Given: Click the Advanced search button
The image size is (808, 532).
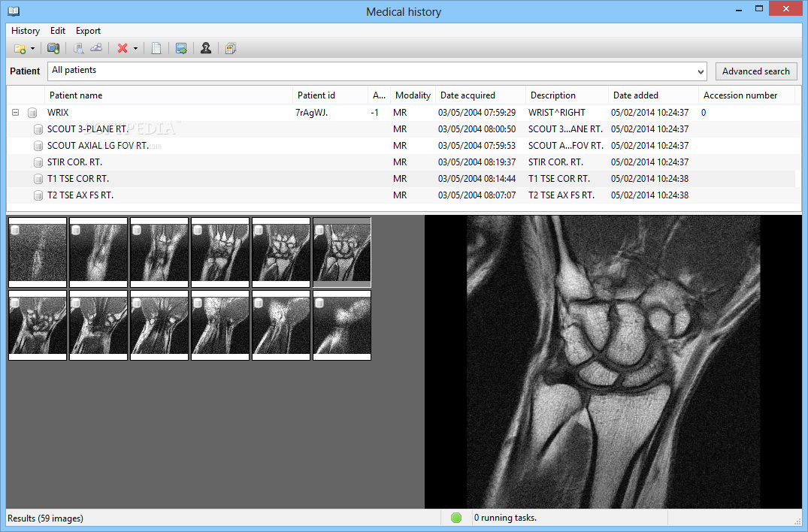Looking at the screenshot, I should coord(755,71).
